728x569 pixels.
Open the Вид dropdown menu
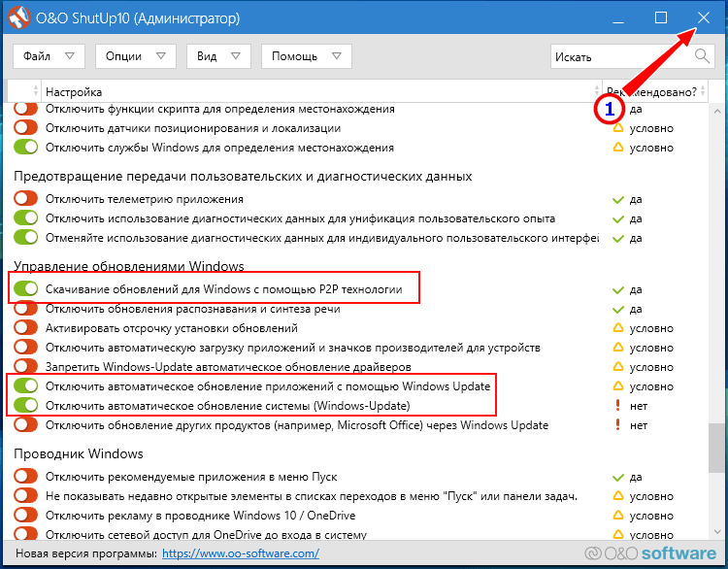(x=218, y=56)
